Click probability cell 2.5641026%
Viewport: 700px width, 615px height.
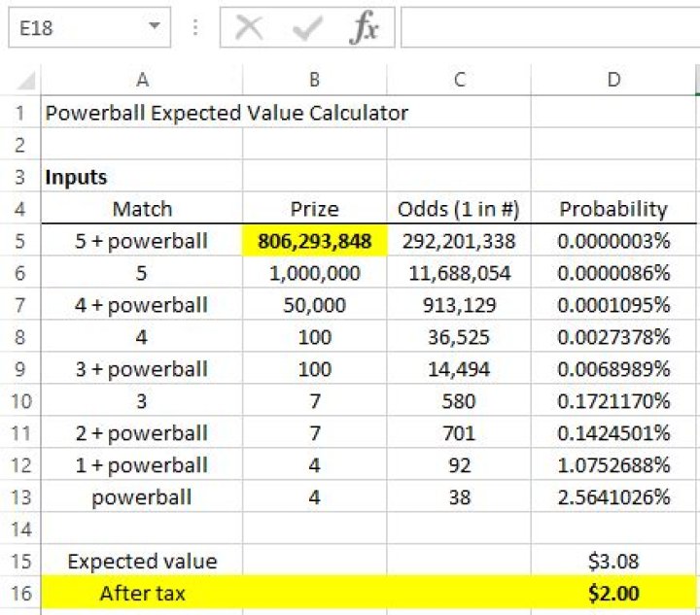click(x=613, y=497)
